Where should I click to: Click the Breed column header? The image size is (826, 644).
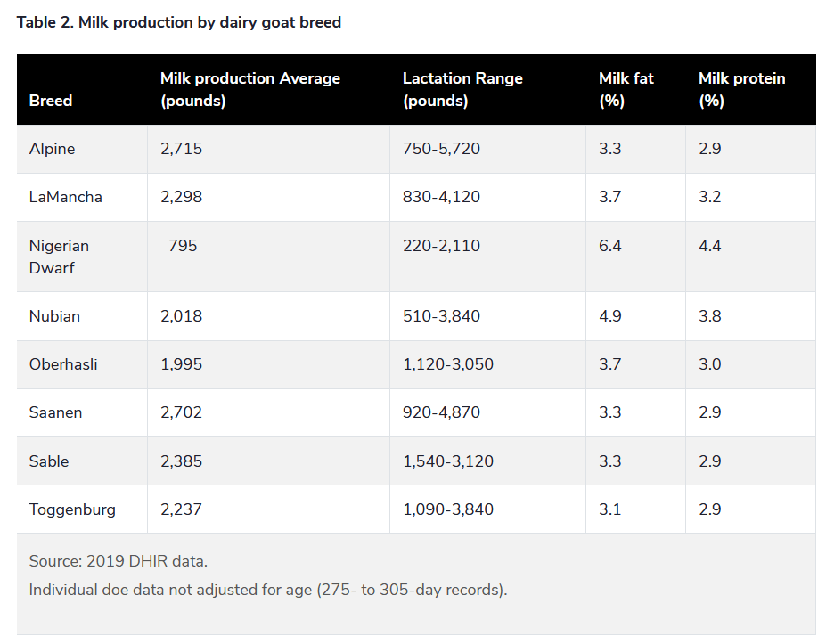[x=51, y=101]
